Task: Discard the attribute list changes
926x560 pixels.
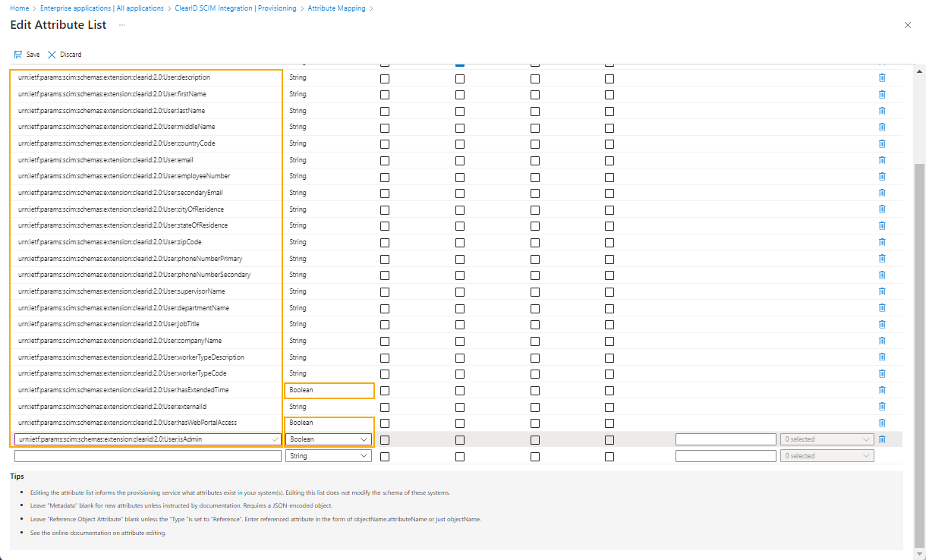Action: [65, 54]
